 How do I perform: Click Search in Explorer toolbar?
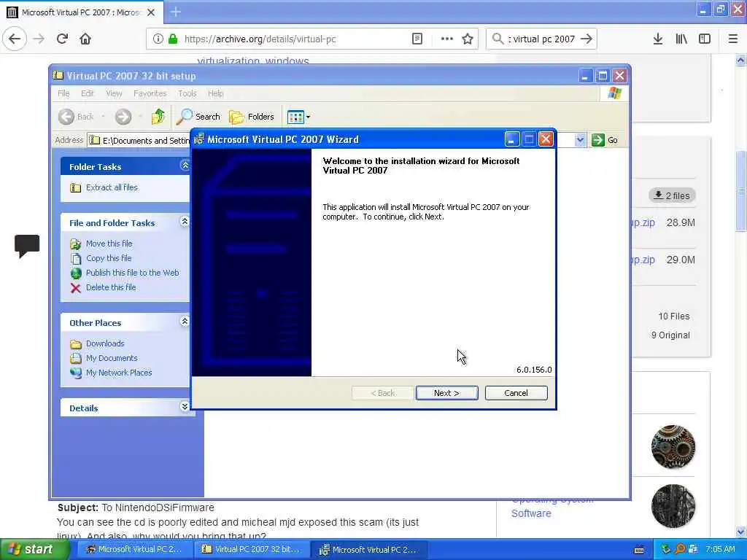198,117
